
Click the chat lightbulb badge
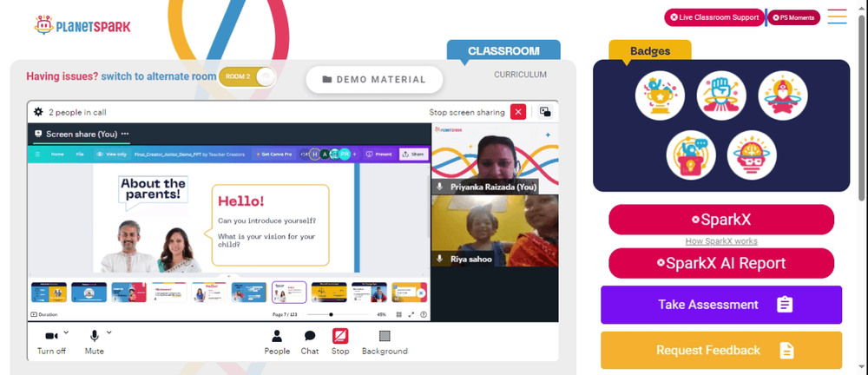691,155
